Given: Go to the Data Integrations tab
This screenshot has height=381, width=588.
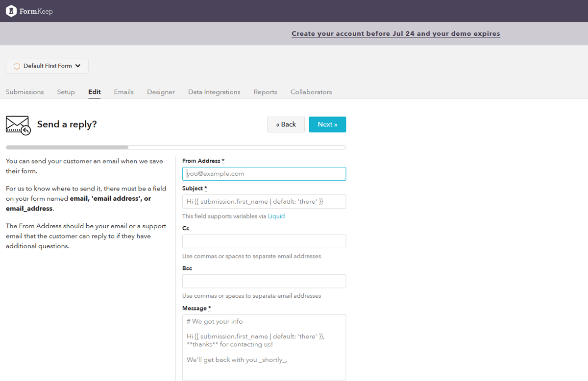Looking at the screenshot, I should (x=214, y=92).
